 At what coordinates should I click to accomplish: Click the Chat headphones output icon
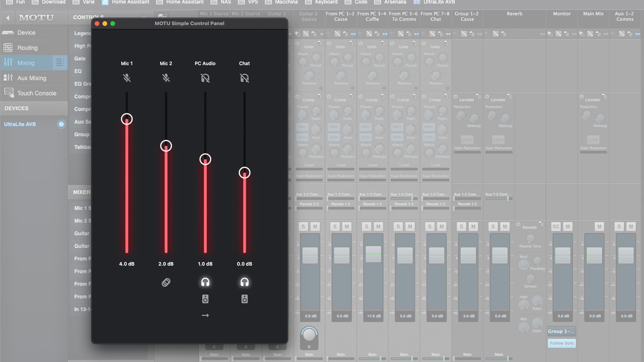click(x=245, y=282)
